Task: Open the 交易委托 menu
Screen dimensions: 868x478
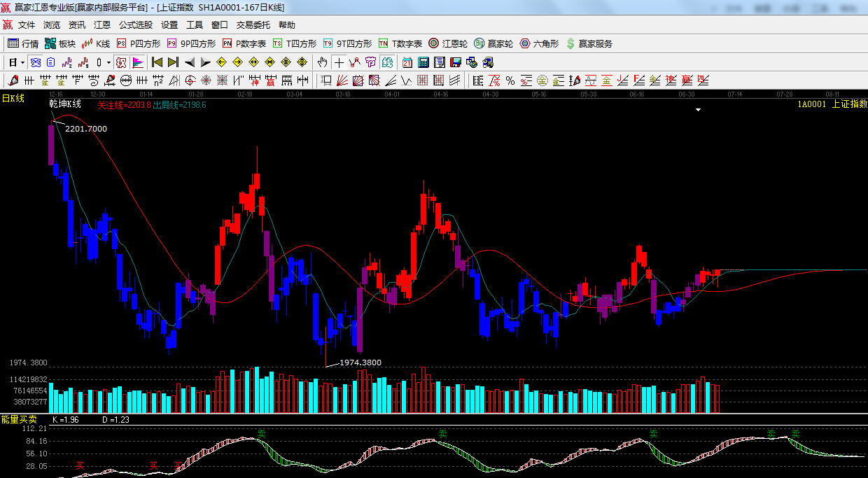Action: click(253, 24)
